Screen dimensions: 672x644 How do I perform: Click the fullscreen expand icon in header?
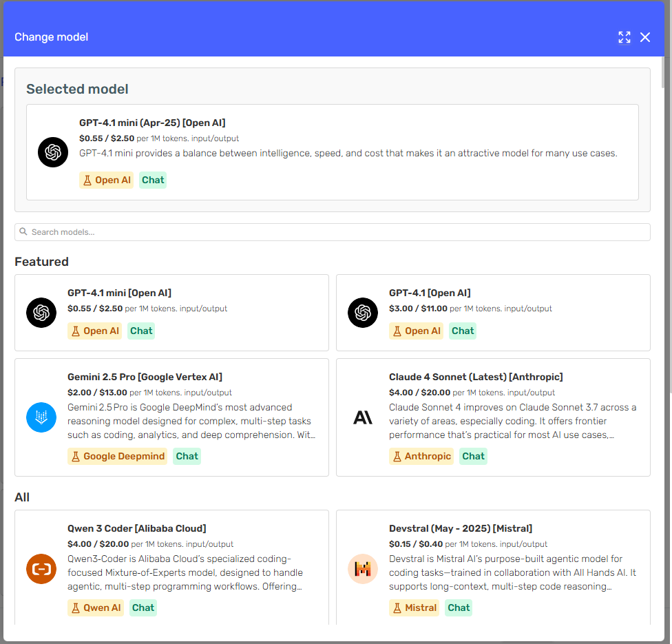coord(624,37)
